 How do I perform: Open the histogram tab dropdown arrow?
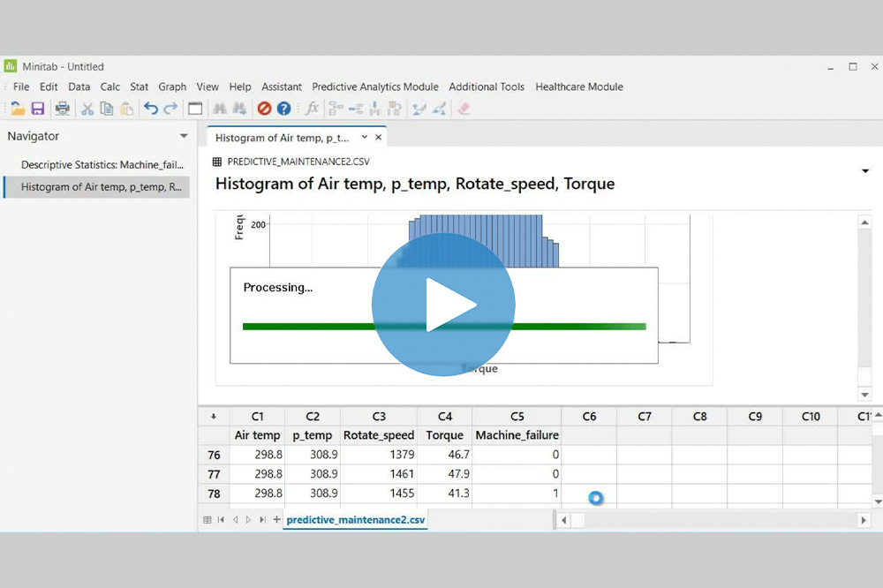[x=365, y=137]
